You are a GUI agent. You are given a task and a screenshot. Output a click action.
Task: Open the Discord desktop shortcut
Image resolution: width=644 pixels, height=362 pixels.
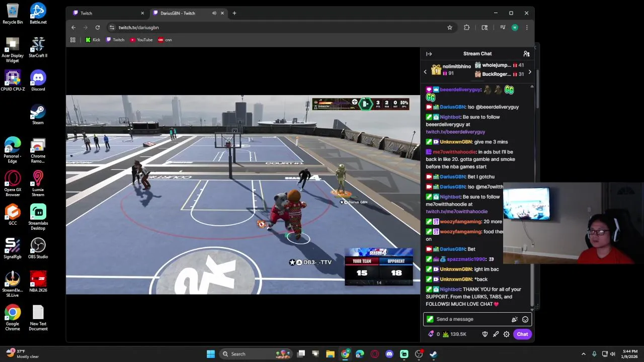click(38, 80)
